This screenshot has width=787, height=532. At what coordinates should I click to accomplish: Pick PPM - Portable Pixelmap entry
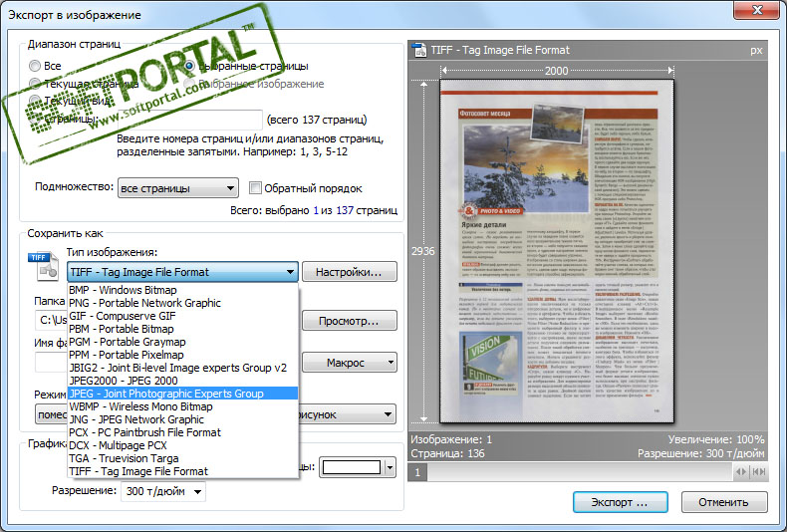182,355
